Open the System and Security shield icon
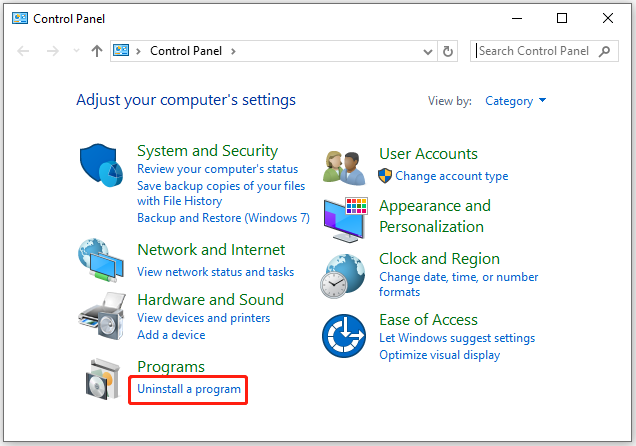Viewport: 636px width, 446px height. [x=101, y=165]
